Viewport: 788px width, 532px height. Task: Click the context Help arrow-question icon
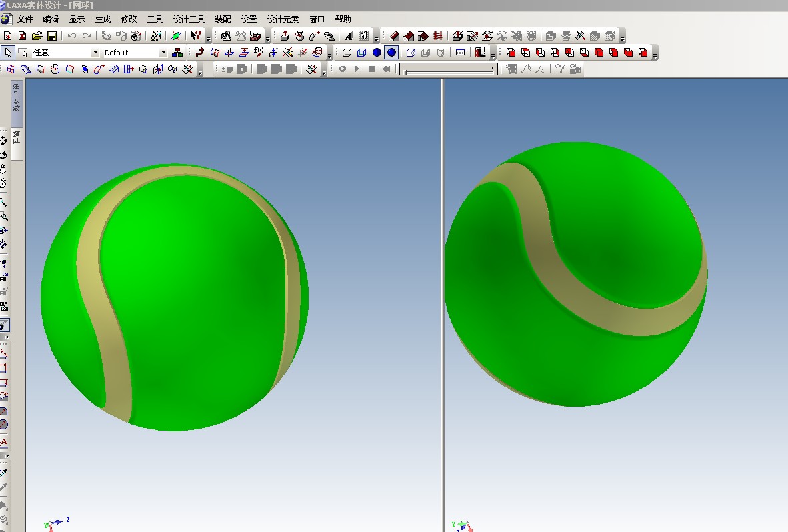click(195, 36)
